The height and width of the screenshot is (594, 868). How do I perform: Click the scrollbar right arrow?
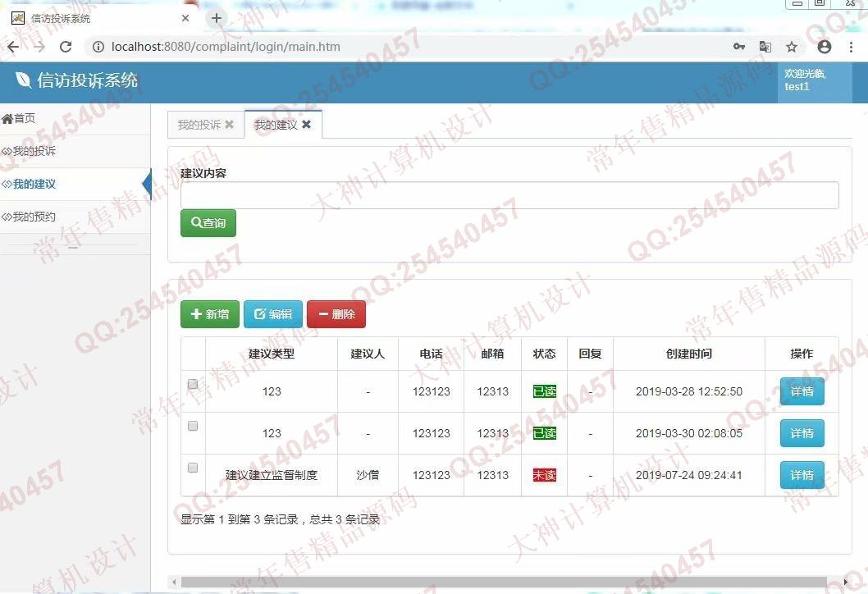[845, 582]
